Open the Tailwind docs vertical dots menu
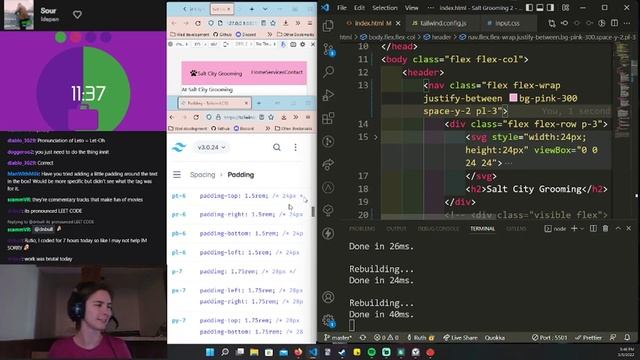Image resolution: width=640 pixels, height=360 pixels. (295, 147)
